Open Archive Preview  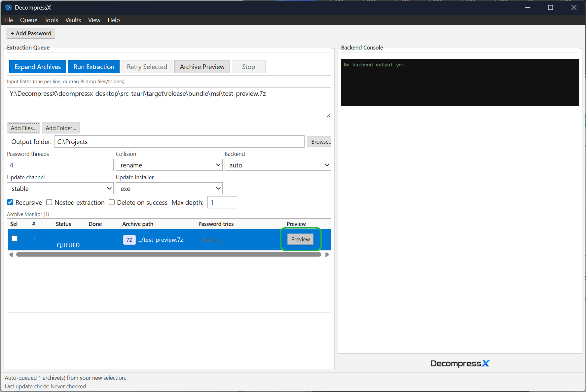click(202, 67)
